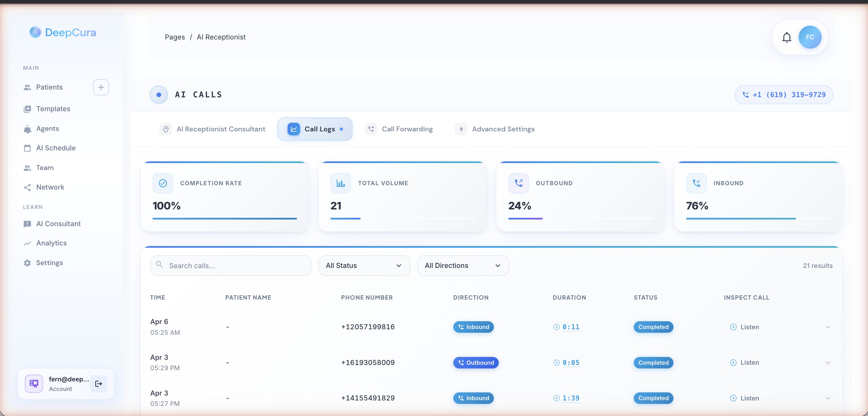Click the Pages breadcrumb link
This screenshot has height=416, width=868.
[174, 37]
